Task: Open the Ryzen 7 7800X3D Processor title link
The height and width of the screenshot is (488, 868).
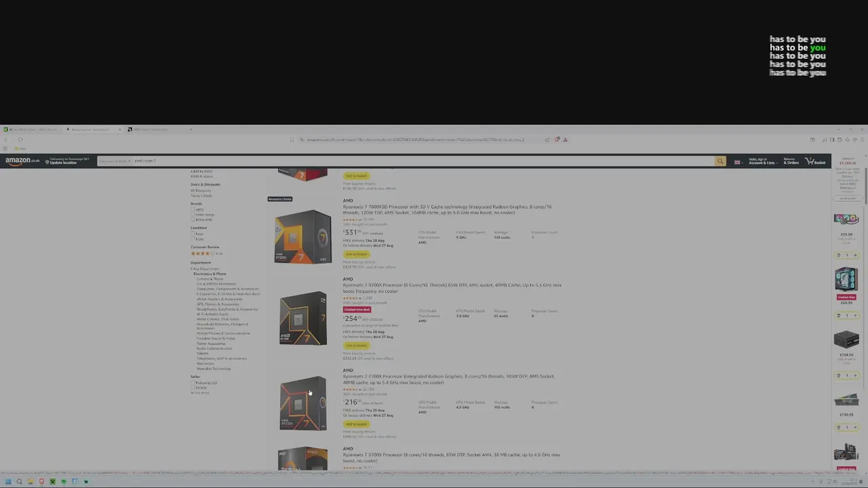Action: click(x=447, y=209)
